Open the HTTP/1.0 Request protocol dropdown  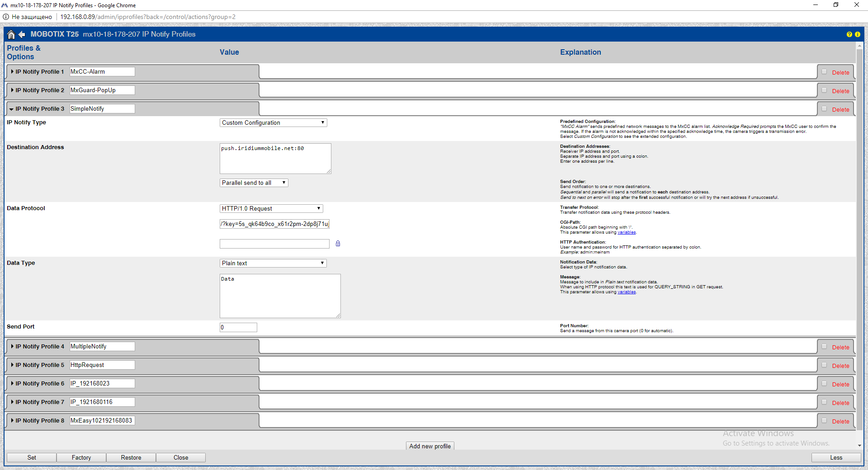[271, 209]
